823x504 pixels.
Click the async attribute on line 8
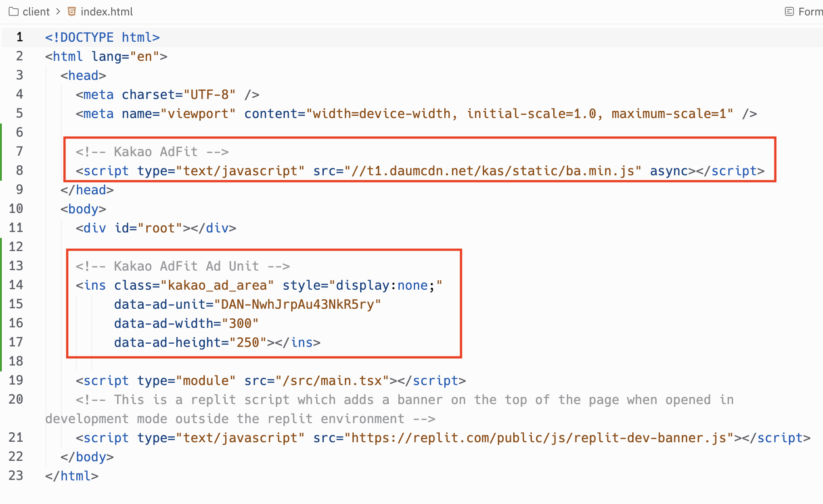[669, 171]
